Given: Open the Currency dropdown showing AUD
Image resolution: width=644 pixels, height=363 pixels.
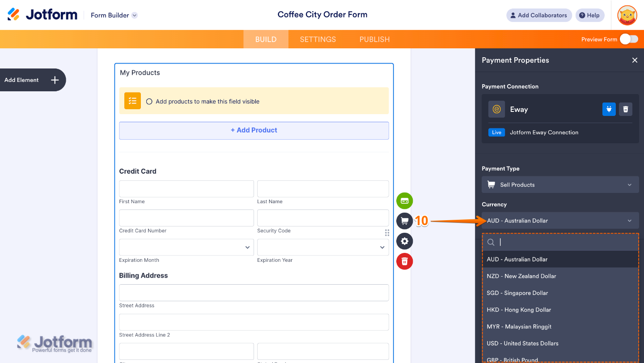Looking at the screenshot, I should 560,221.
